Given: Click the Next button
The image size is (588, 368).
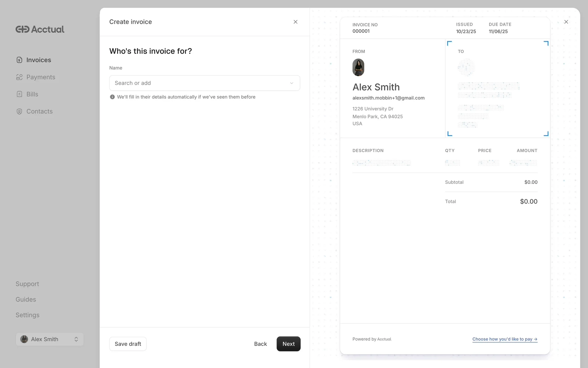Looking at the screenshot, I should click(288, 344).
